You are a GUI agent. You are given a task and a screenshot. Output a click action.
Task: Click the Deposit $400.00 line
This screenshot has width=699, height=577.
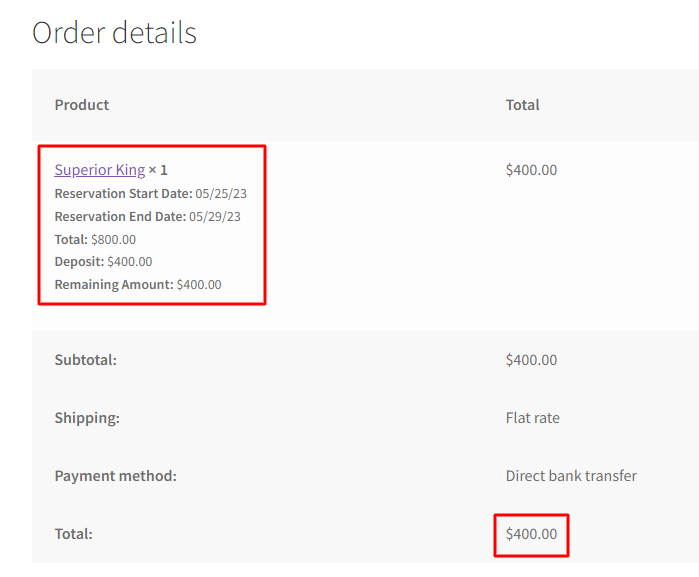pyautogui.click(x=103, y=261)
